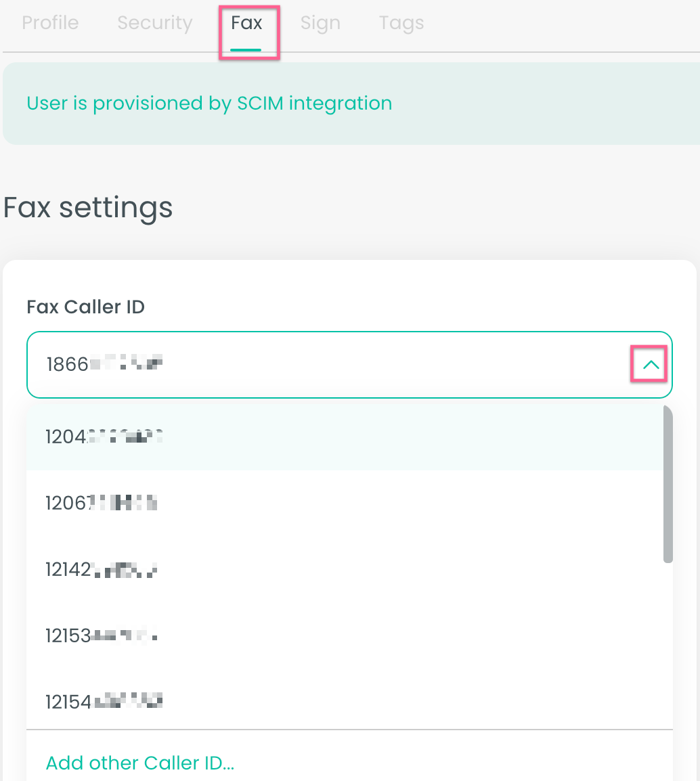Image resolution: width=700 pixels, height=781 pixels.
Task: Open the Fax tab
Action: tap(248, 22)
